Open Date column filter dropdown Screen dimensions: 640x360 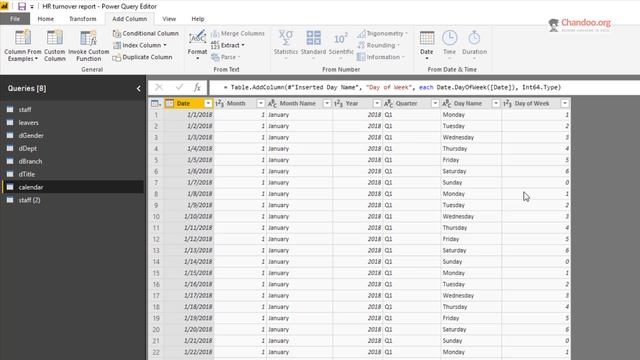pyautogui.click(x=208, y=104)
